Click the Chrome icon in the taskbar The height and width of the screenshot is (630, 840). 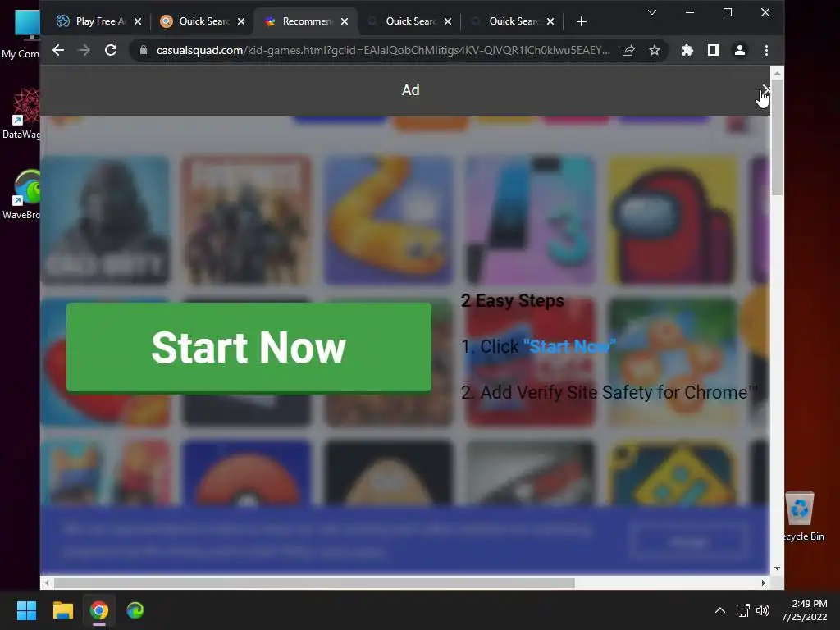pyautogui.click(x=99, y=610)
